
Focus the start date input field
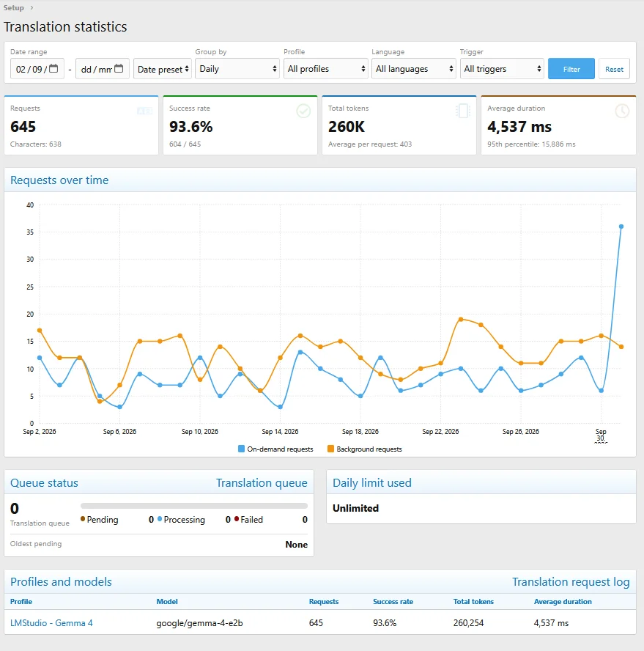pyautogui.click(x=37, y=69)
